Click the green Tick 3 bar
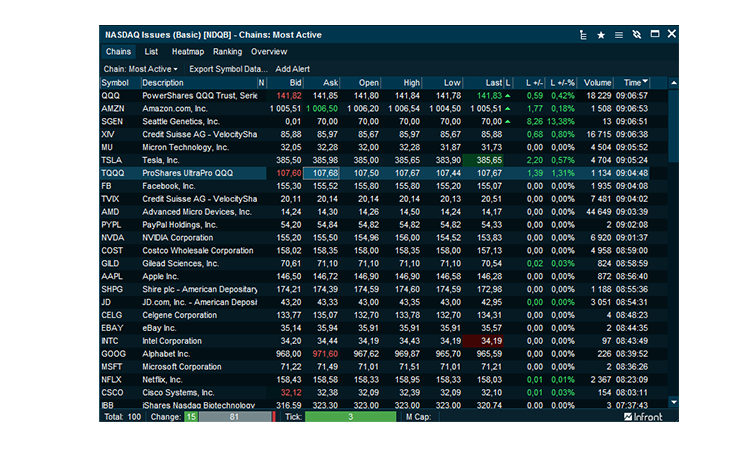This screenshot has width=745, height=450. pyautogui.click(x=351, y=417)
